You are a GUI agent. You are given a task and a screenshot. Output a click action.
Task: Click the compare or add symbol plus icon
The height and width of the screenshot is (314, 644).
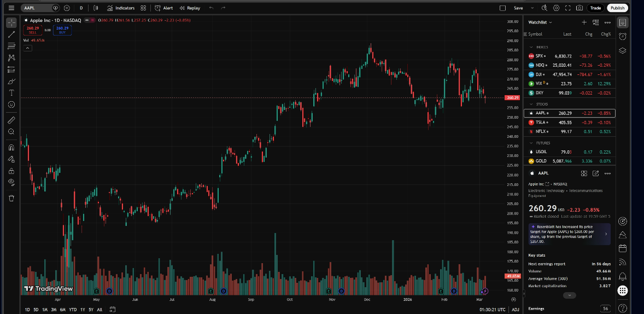coord(67,8)
